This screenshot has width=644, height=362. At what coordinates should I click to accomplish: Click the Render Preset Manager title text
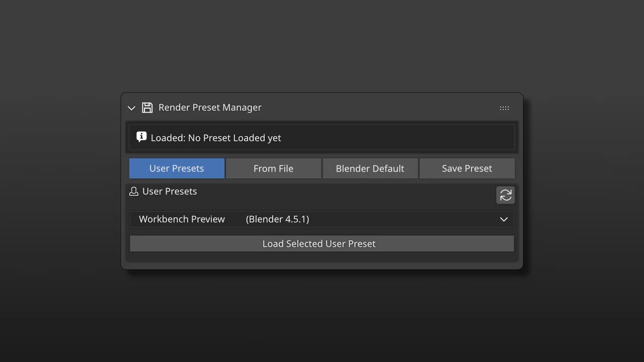point(210,107)
